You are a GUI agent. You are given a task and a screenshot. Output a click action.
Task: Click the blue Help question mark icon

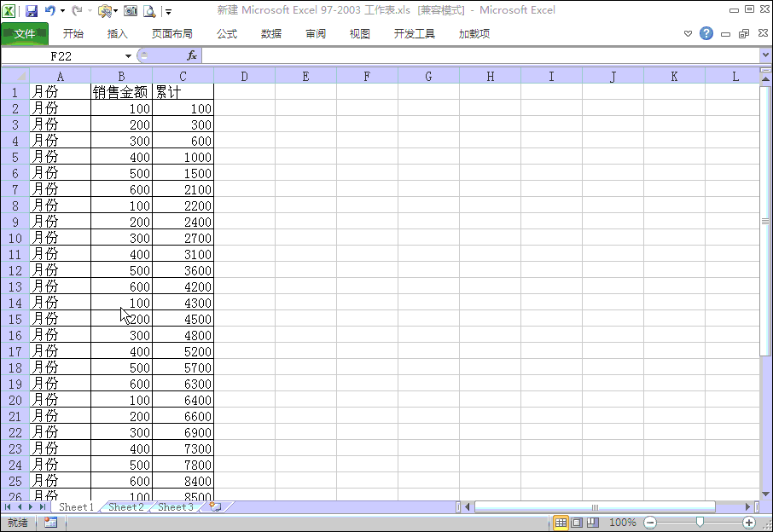coord(706,33)
